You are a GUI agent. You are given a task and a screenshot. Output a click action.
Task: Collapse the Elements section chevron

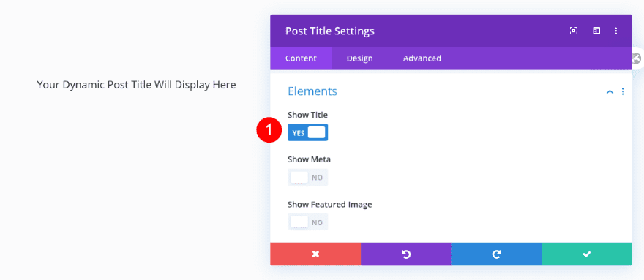click(x=610, y=91)
